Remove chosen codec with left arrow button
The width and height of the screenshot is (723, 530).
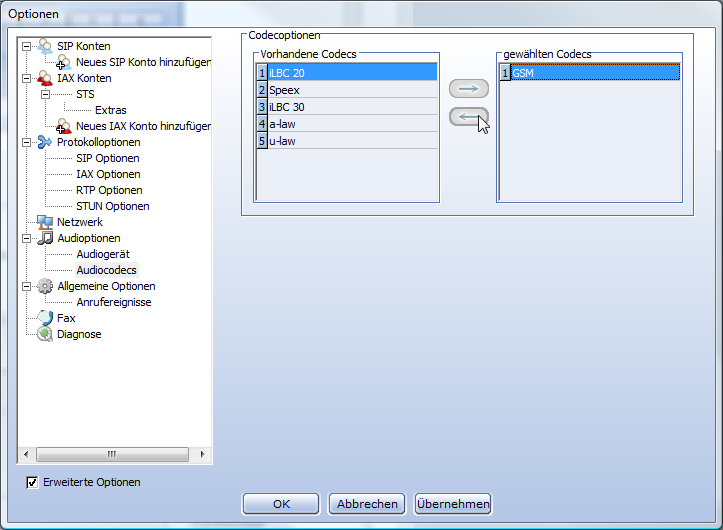468,117
